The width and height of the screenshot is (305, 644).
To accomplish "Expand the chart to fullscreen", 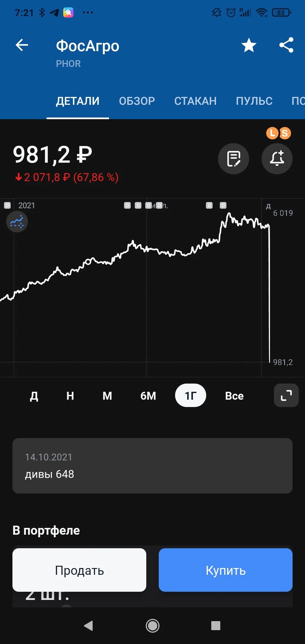I will (x=286, y=395).
